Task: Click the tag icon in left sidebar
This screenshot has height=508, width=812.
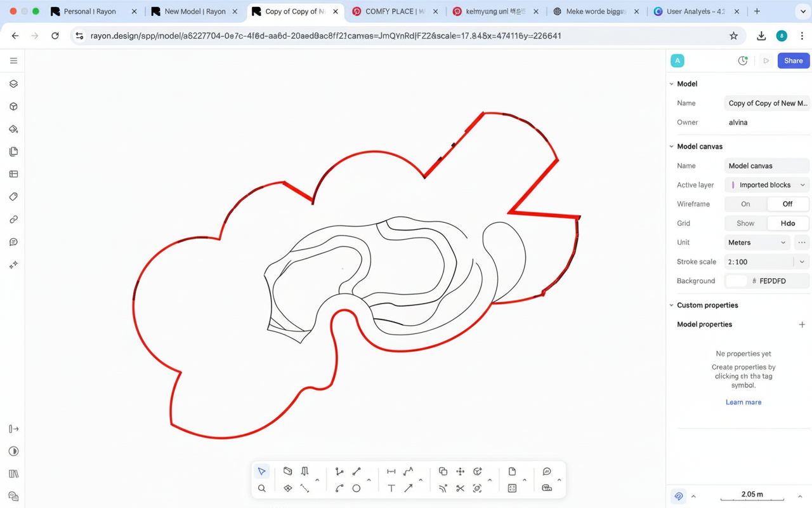Action: tap(13, 197)
